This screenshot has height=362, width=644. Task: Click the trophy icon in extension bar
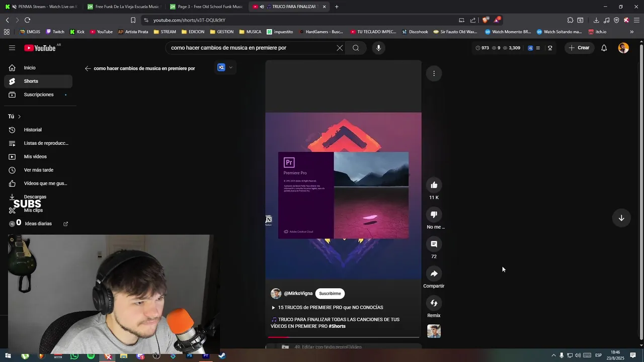(550, 48)
